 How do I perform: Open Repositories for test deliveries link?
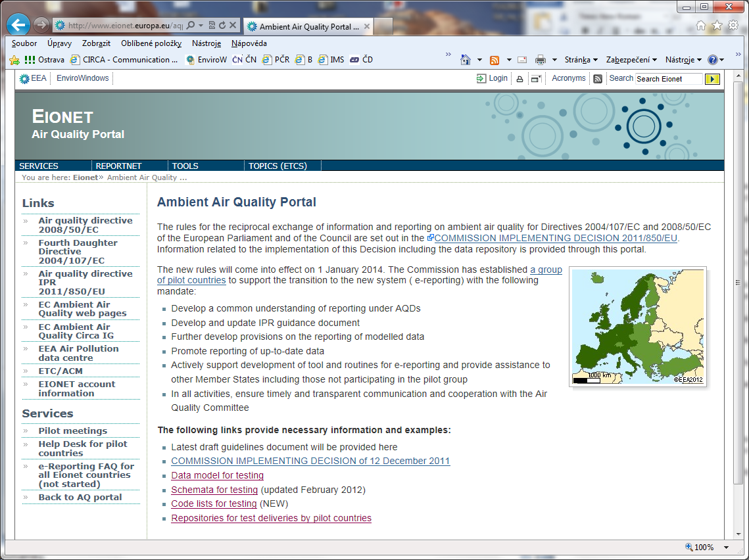click(272, 518)
